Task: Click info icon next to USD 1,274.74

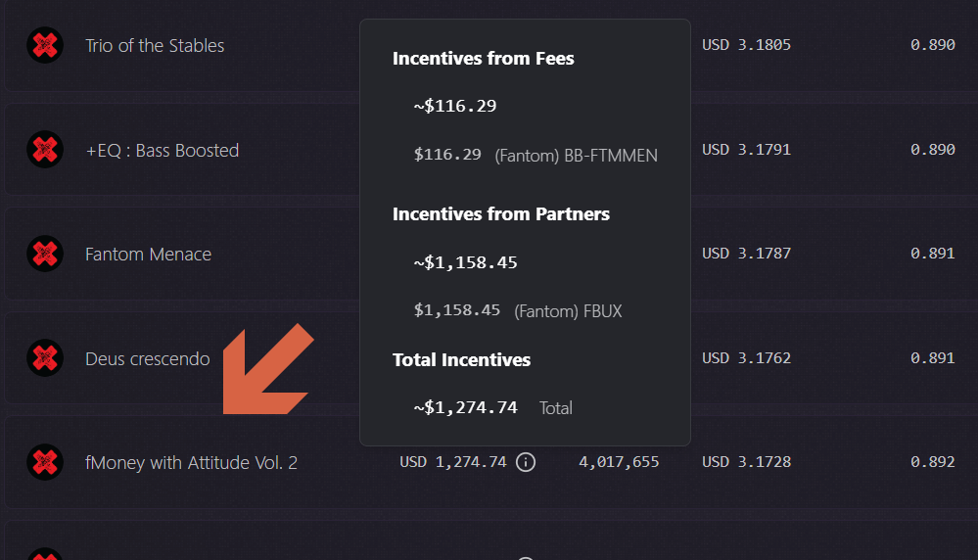Action: pyautogui.click(x=526, y=462)
